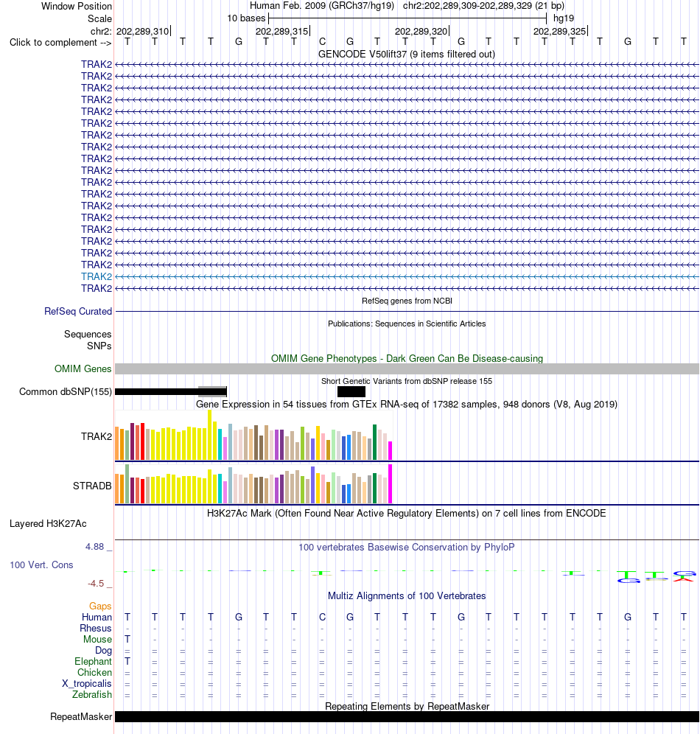Viewport: 700px width, 734px height.
Task: Click the 'Zebrafish' alignment row label
Action: (x=92, y=695)
